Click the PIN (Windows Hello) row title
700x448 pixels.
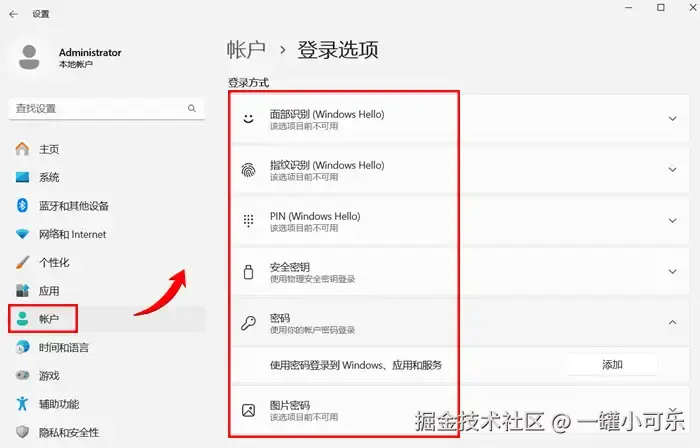pyautogui.click(x=315, y=216)
